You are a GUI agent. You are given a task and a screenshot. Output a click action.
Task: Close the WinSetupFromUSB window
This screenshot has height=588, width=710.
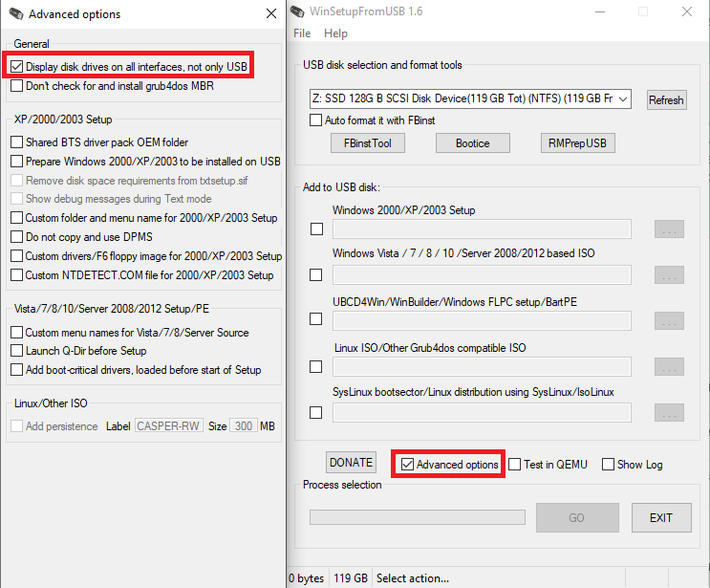(x=687, y=11)
